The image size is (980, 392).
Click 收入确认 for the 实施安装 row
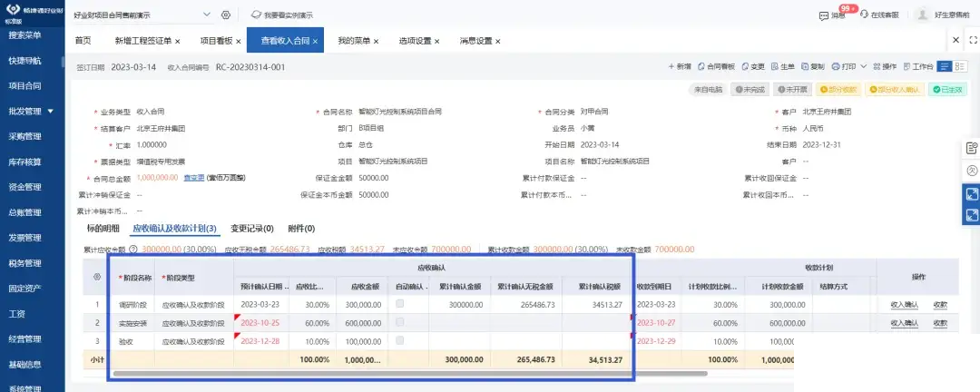click(905, 323)
